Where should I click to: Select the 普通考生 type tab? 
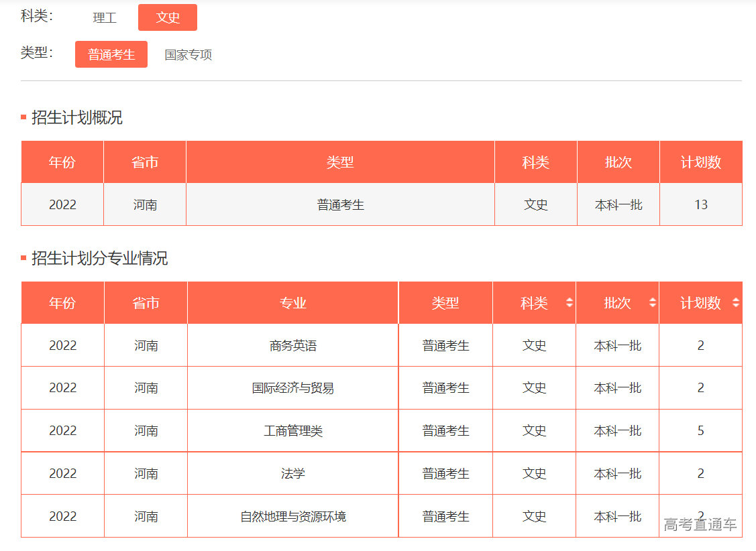tap(111, 54)
